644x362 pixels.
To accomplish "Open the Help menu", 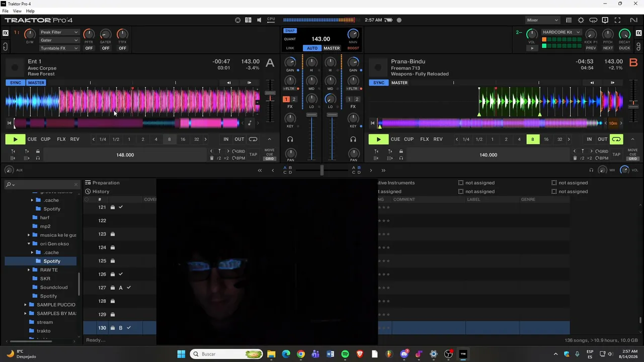I will click(30, 11).
